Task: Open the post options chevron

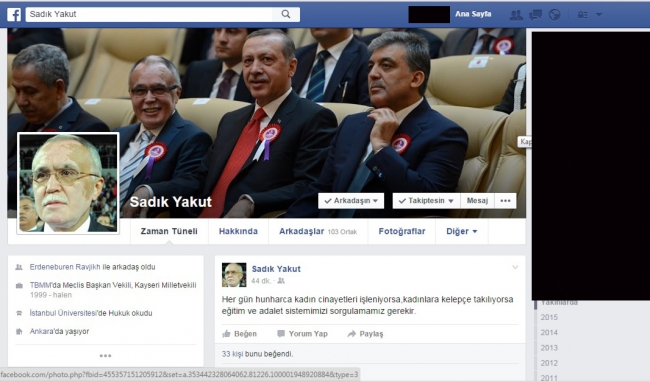Action: (x=515, y=267)
